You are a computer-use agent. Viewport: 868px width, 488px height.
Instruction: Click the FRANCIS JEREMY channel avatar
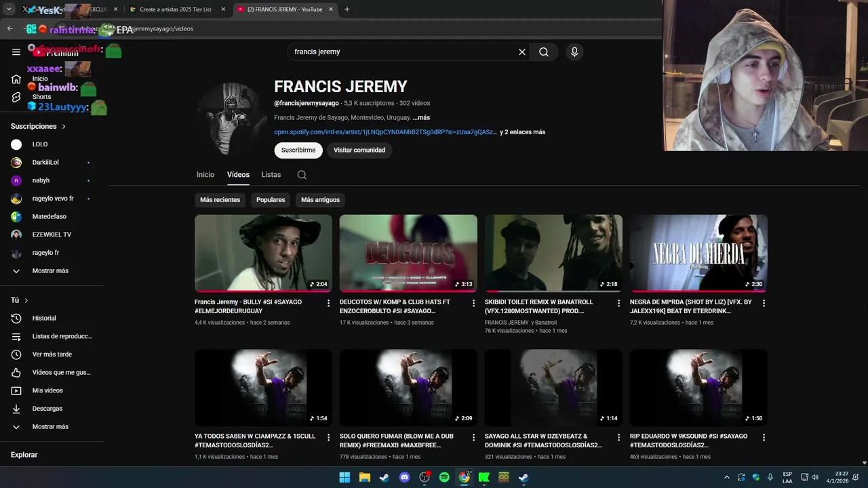[230, 118]
